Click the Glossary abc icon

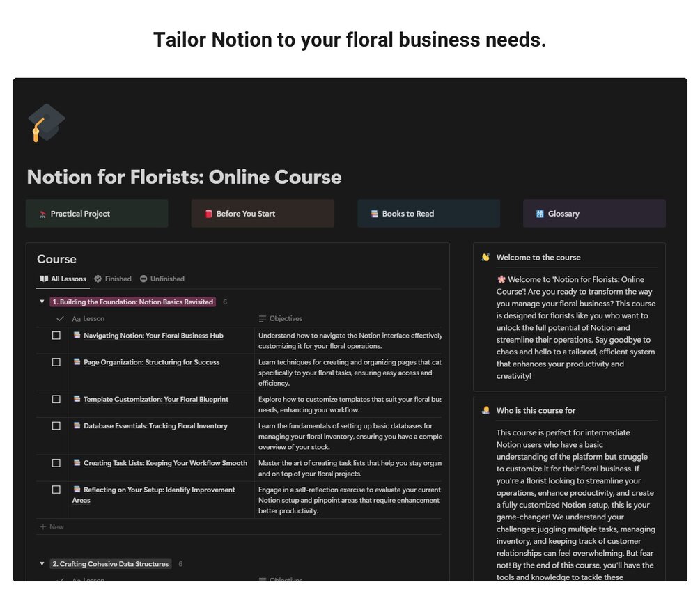540,214
